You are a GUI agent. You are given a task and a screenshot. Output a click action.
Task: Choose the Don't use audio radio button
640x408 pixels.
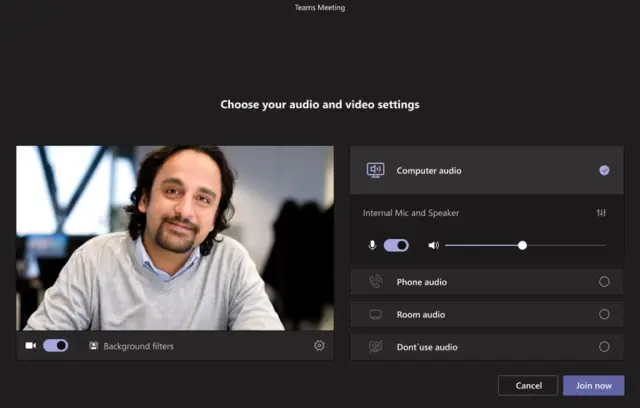point(604,347)
